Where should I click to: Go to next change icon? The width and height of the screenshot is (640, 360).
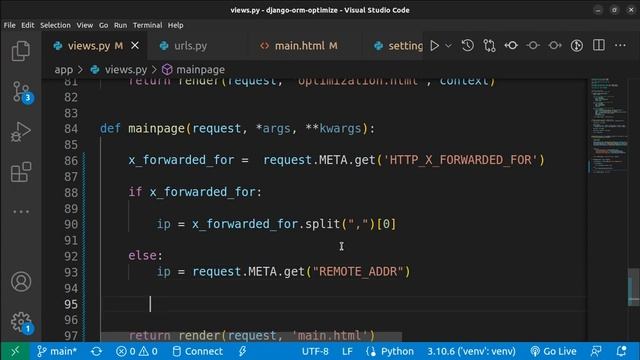[x=555, y=45]
